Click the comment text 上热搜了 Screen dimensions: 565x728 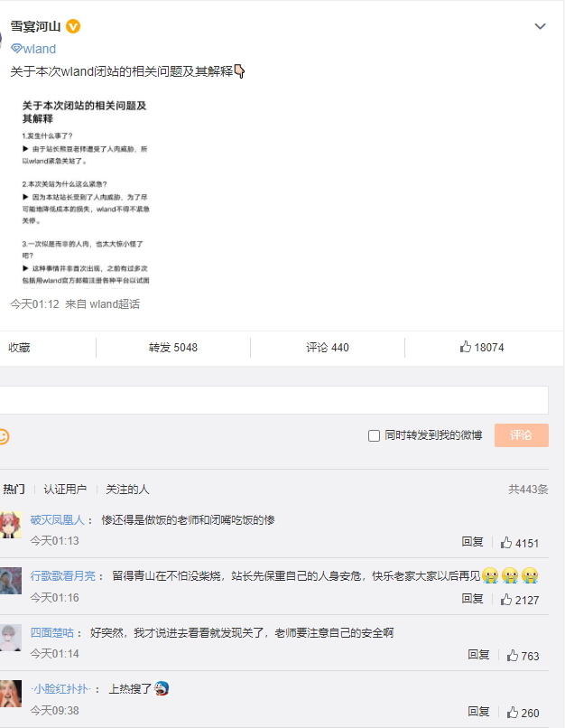coord(130,689)
